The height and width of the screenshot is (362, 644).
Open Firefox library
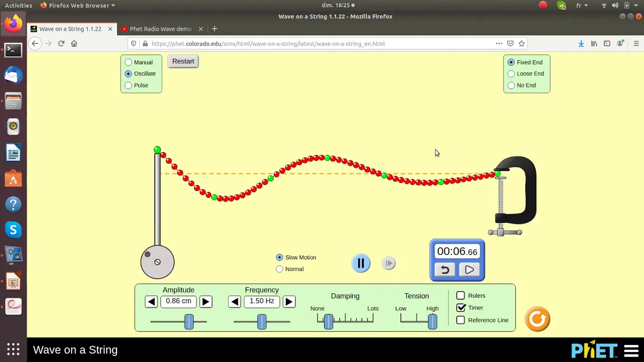(x=594, y=44)
